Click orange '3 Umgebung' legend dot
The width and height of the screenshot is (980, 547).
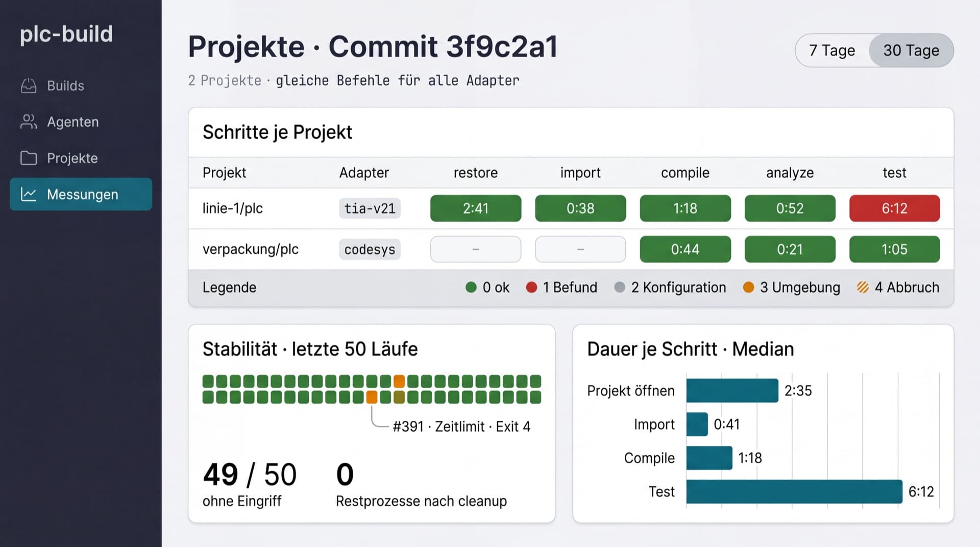click(748, 287)
